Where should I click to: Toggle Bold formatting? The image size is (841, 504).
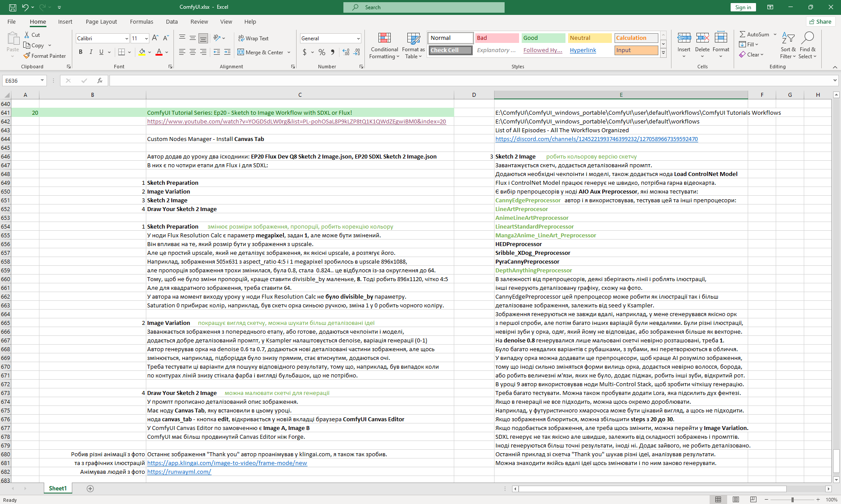81,52
